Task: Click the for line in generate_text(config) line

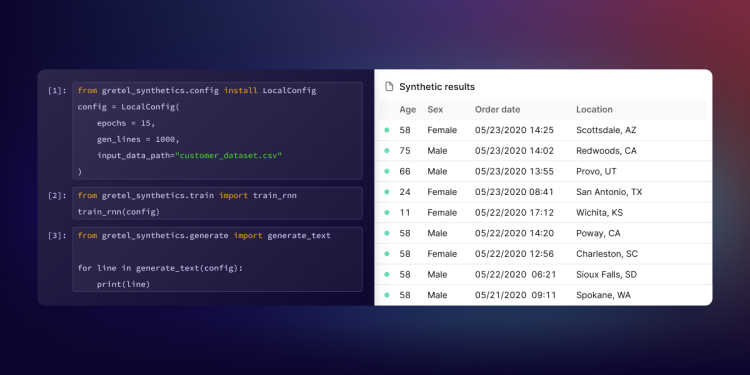Action: point(160,268)
